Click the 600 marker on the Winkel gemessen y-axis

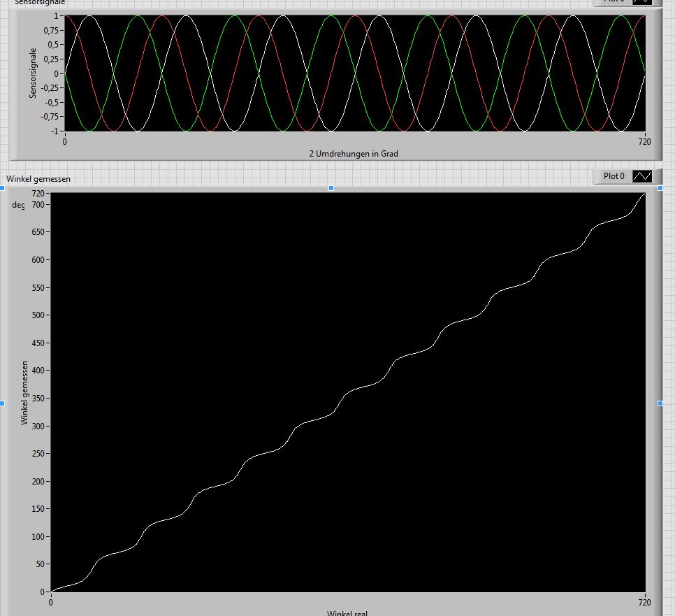(x=38, y=259)
